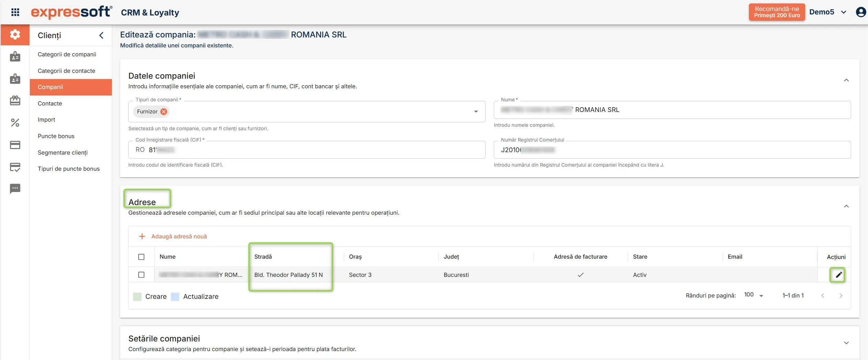Click the Adresă de facturare column header

(x=580, y=257)
